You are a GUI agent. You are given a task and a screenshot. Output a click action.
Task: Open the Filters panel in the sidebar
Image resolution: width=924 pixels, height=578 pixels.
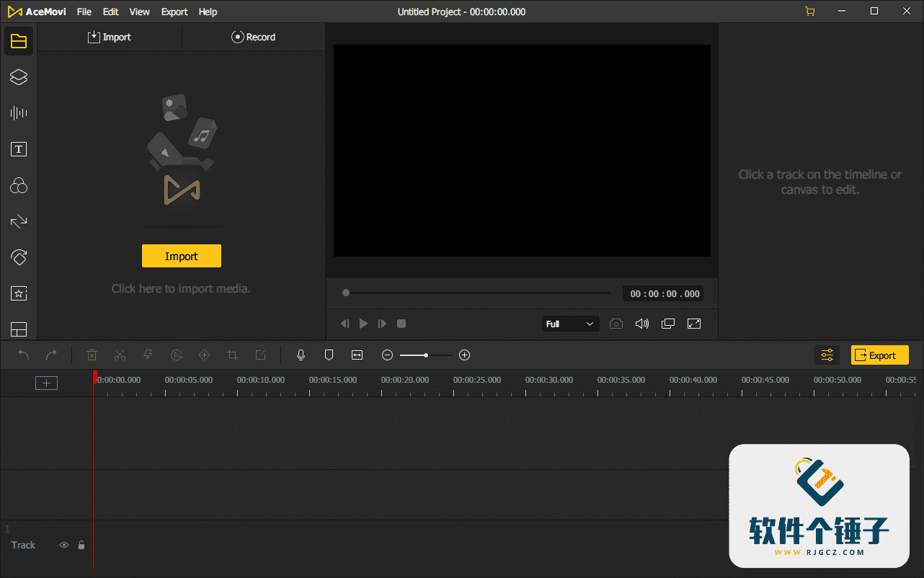click(x=19, y=185)
